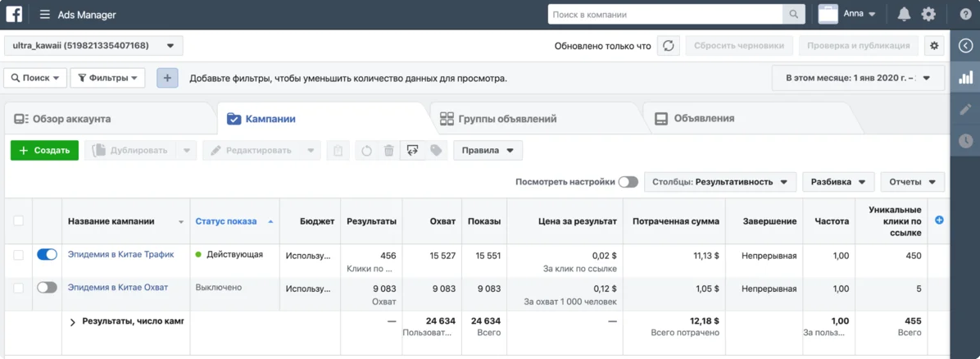Click the trash delete icon in toolbar
Viewport: 980px width, 359px height.
click(x=388, y=151)
